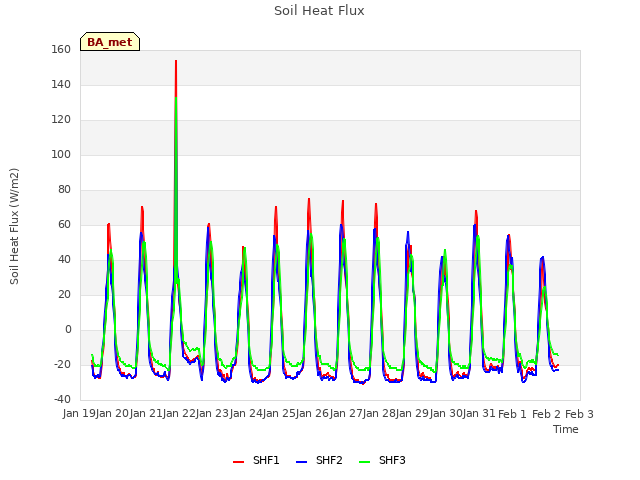Click the -20 y-axis tick label
This screenshot has width=640, height=480.
62,364
